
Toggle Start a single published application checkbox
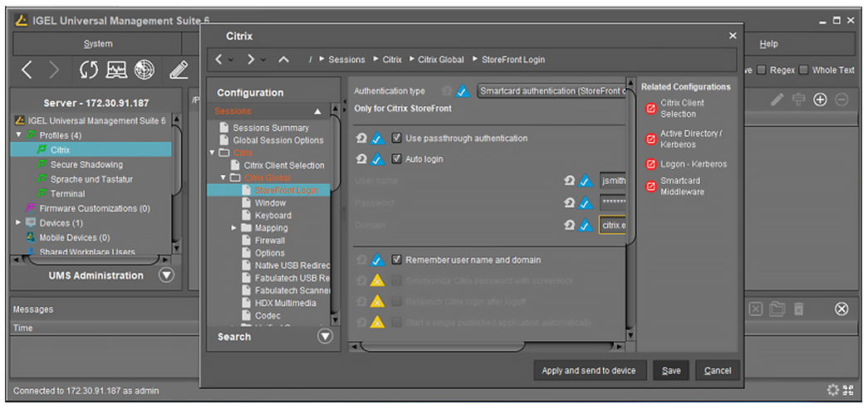tap(396, 322)
